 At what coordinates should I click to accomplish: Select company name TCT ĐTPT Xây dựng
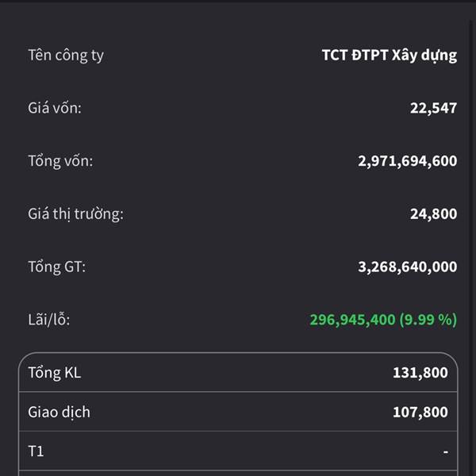[390, 56]
